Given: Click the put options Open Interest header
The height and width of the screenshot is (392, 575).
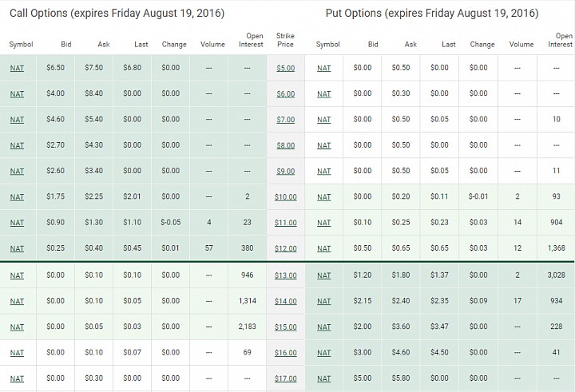Looking at the screenshot, I should pyautogui.click(x=561, y=40).
